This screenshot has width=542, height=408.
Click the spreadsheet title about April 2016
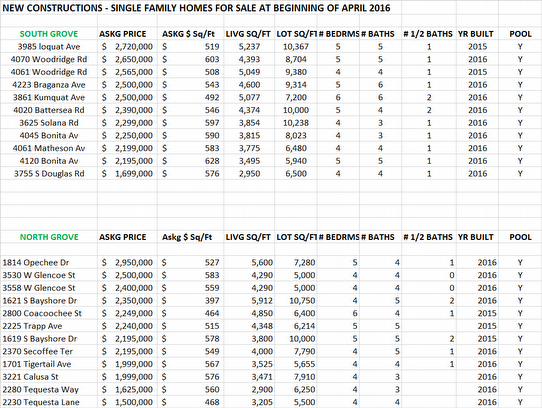pyautogui.click(x=196, y=8)
